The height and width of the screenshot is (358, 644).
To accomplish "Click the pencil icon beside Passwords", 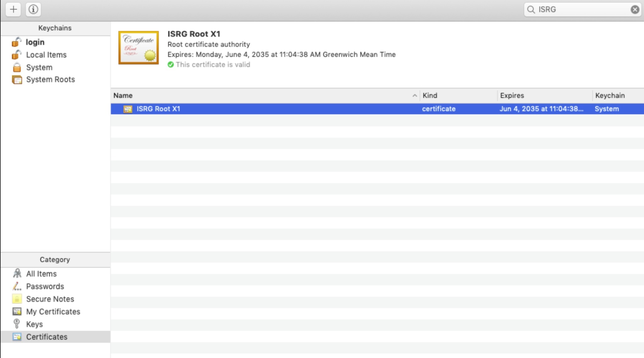I will (x=17, y=286).
